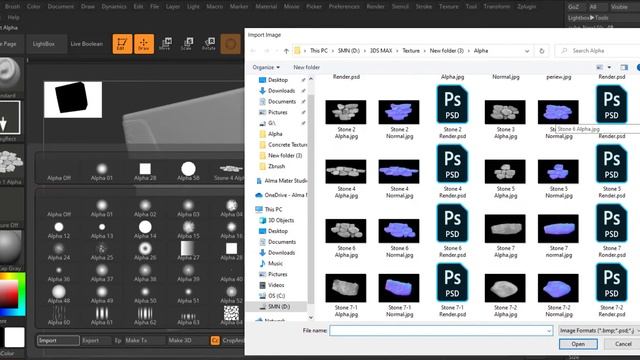The image size is (640, 360).
Task: Select the Move tool in ZBrush toolbar
Action: pos(165,44)
